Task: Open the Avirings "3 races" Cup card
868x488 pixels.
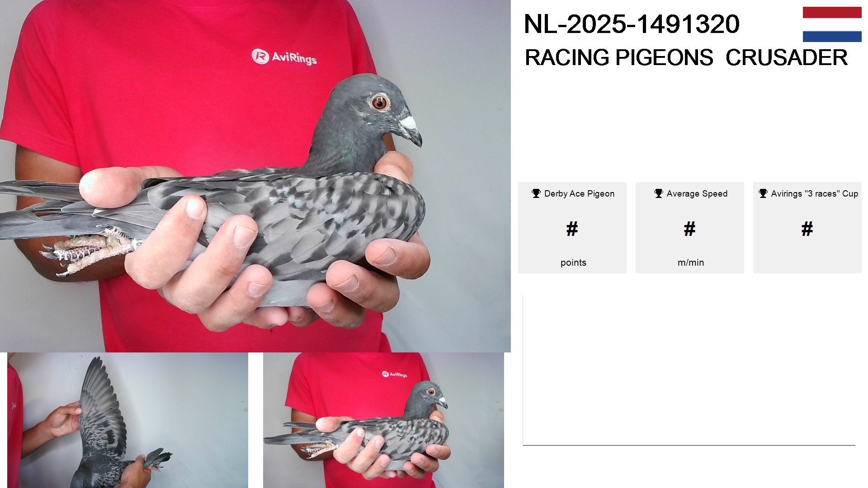Action: tap(807, 228)
